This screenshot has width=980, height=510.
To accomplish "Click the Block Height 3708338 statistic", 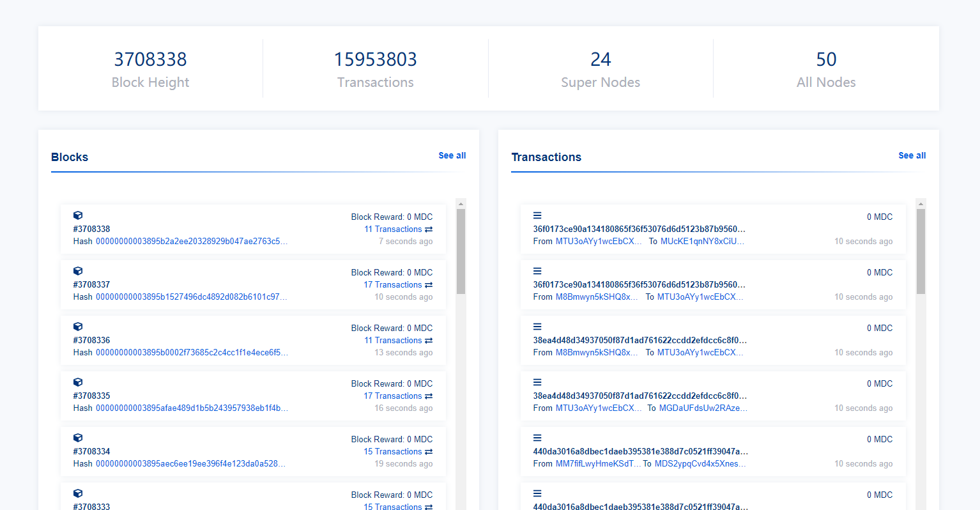I will [x=150, y=59].
